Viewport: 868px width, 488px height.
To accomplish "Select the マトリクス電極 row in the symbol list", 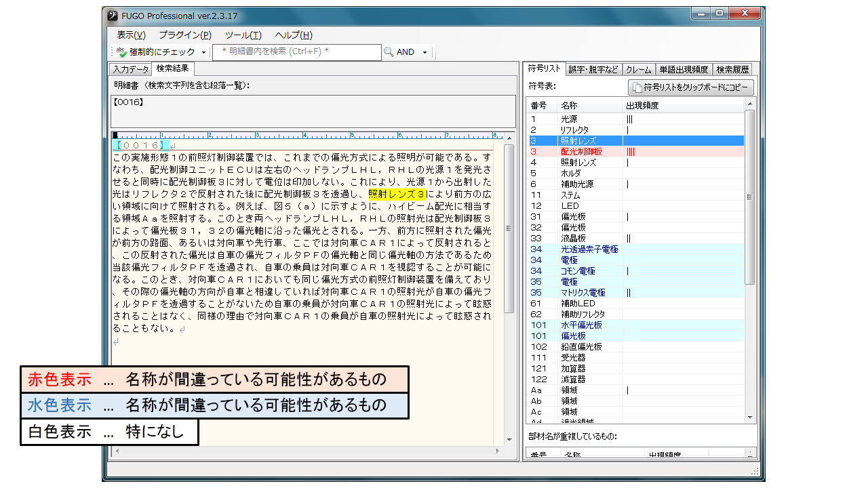I will coord(583,293).
